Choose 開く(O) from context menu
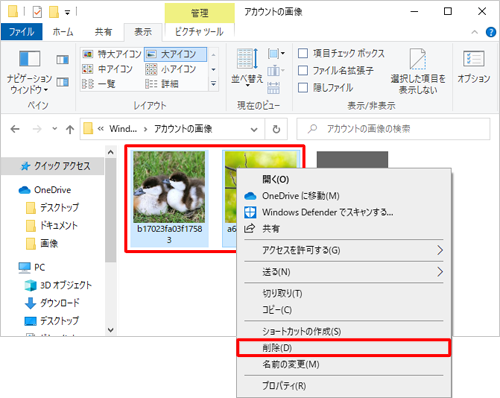 coord(344,179)
